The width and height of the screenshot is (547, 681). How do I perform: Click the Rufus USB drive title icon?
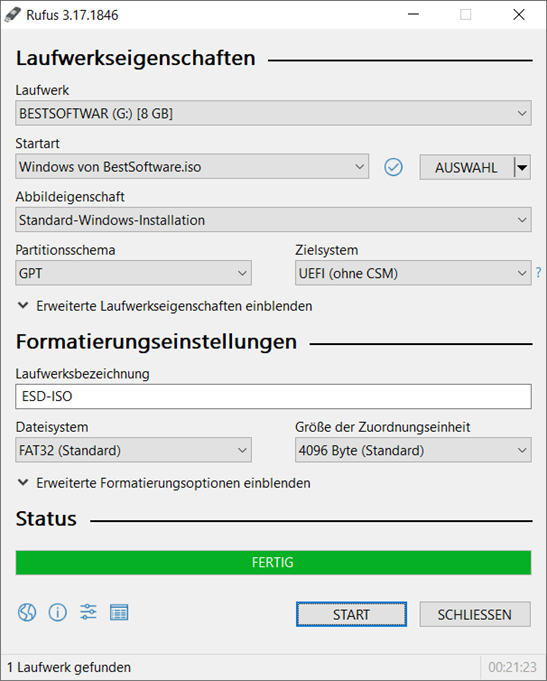pyautogui.click(x=12, y=15)
